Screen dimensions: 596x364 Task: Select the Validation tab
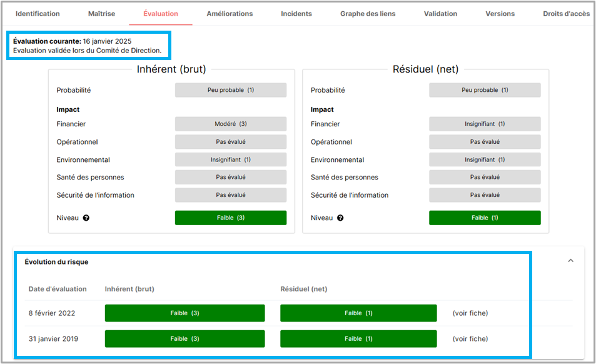point(440,14)
